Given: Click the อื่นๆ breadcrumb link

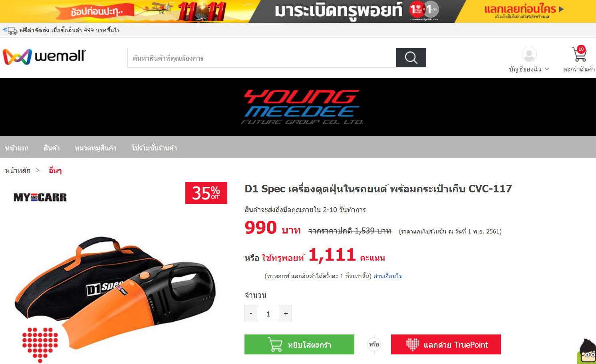Looking at the screenshot, I should [x=55, y=170].
